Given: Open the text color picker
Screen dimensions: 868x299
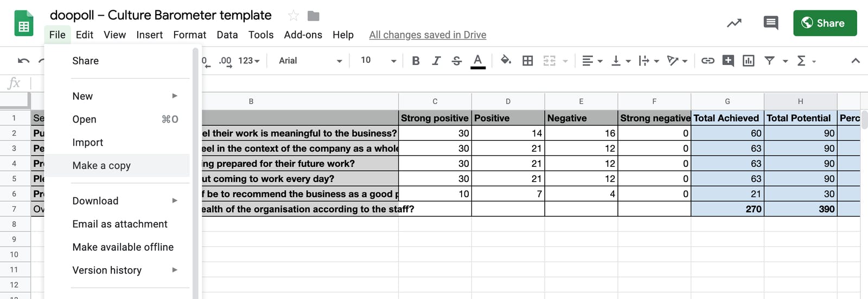Looking at the screenshot, I should point(478,61).
